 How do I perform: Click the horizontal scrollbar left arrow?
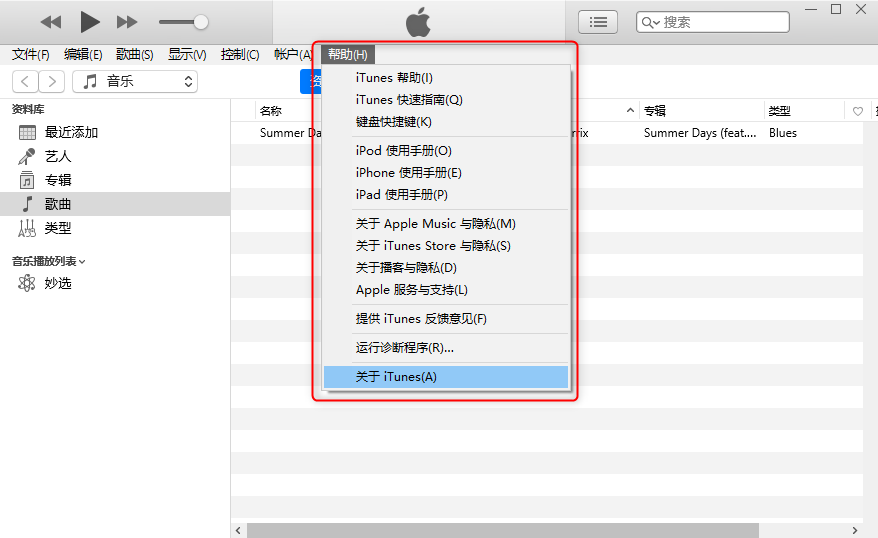point(239,530)
